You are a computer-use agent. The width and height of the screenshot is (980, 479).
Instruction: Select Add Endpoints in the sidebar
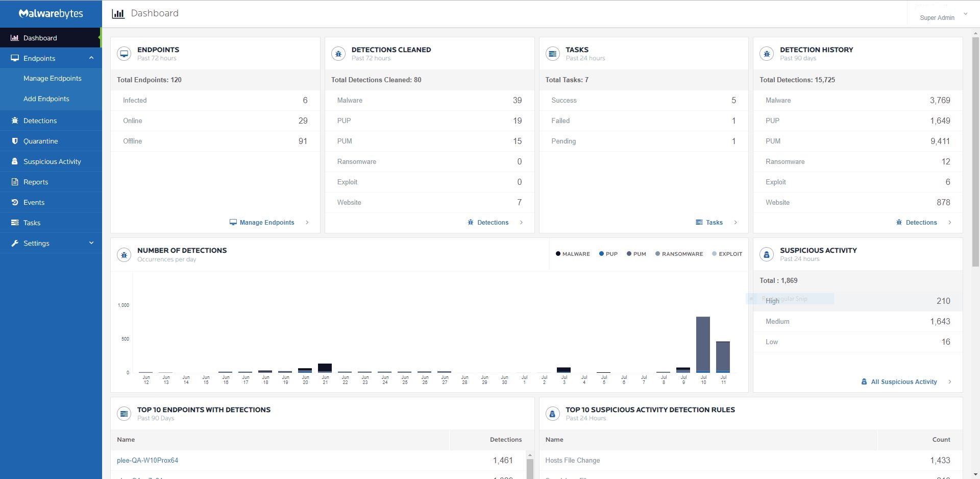click(x=46, y=99)
